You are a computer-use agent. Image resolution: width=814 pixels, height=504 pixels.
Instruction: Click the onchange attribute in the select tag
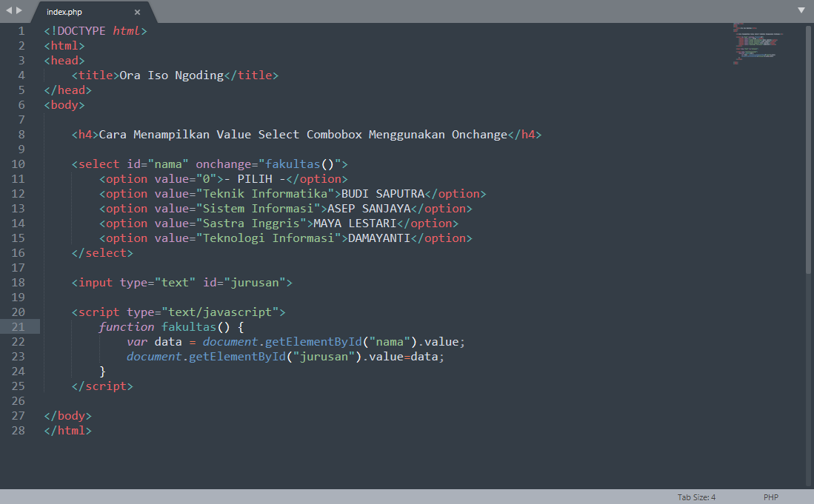click(224, 164)
